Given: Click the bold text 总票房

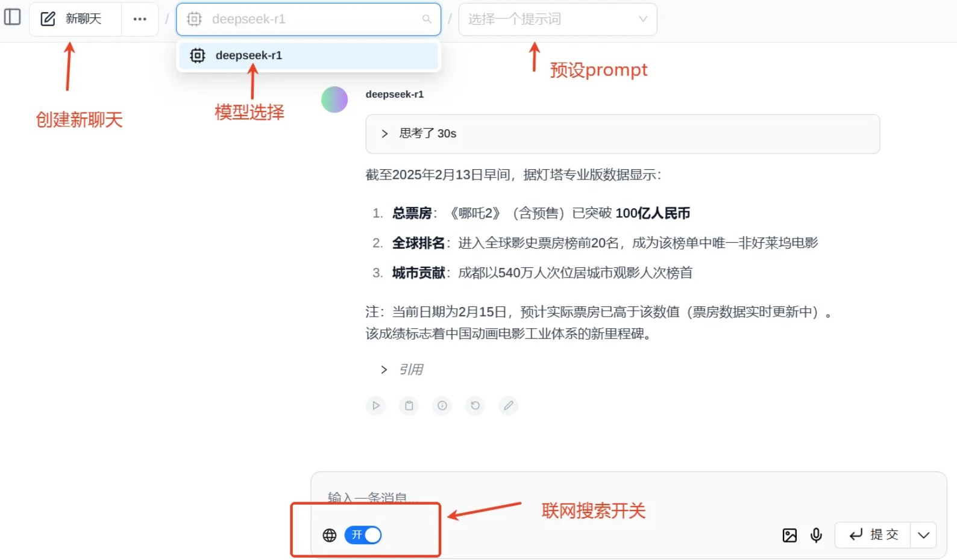Looking at the screenshot, I should coord(412,213).
